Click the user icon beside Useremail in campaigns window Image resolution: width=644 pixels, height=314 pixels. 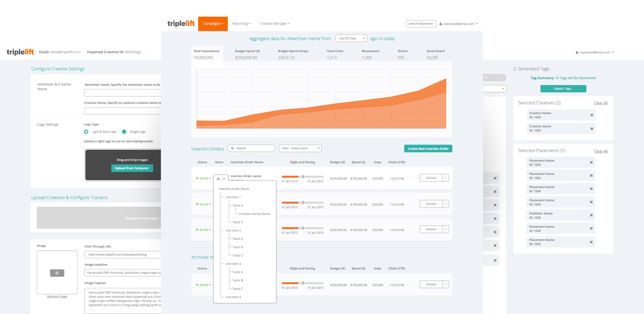pyautogui.click(x=441, y=24)
